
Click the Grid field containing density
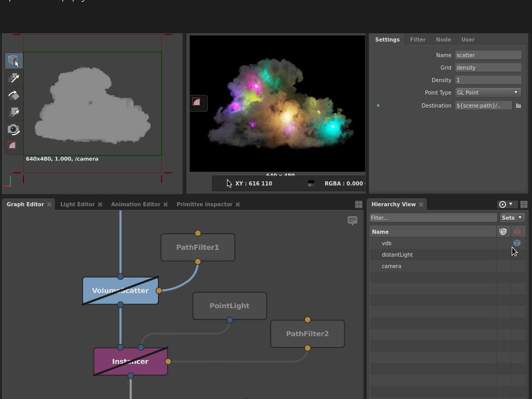pos(488,68)
